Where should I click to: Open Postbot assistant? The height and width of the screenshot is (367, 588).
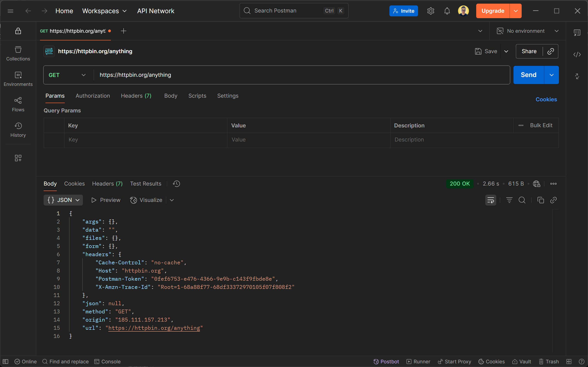point(386,361)
